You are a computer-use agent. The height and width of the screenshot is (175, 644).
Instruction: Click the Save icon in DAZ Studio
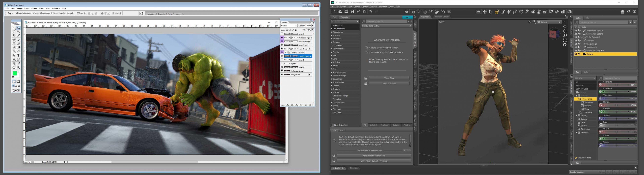(x=352, y=12)
